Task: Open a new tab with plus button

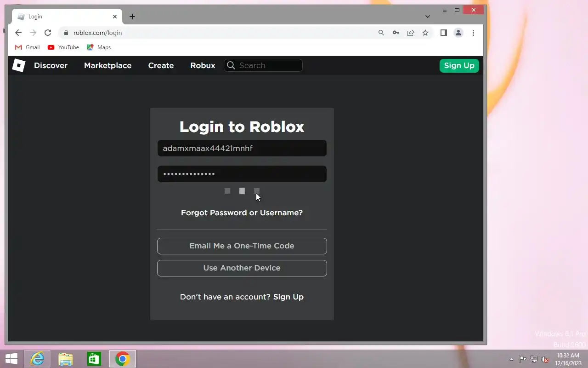Action: (x=132, y=17)
